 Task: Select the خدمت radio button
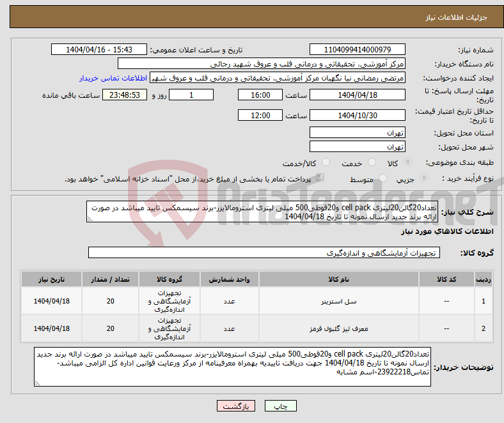coord(372,162)
